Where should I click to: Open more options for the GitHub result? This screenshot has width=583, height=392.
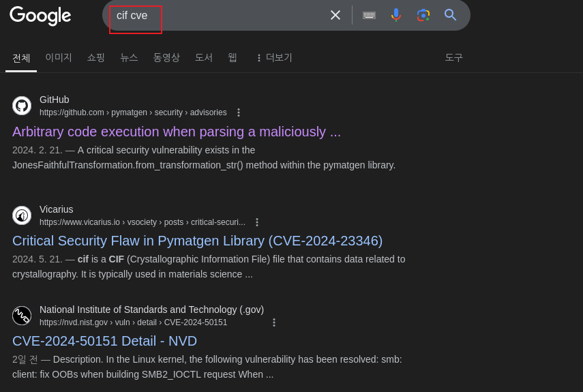pyautogui.click(x=239, y=112)
